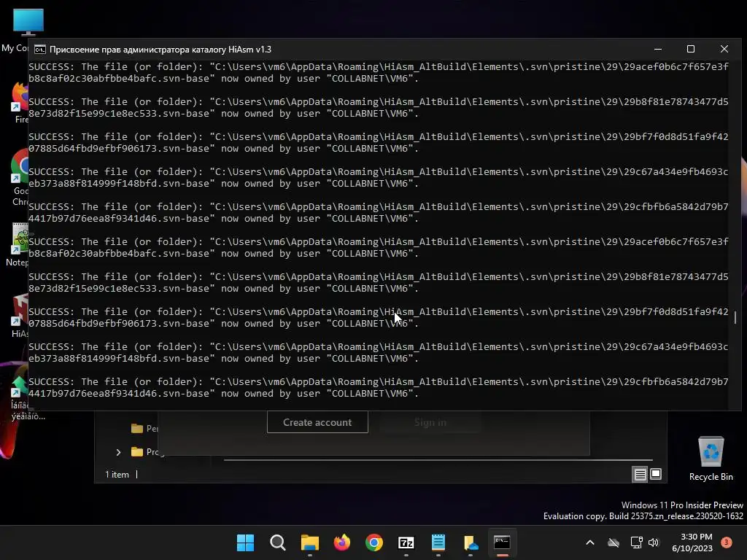Image resolution: width=747 pixels, height=560 pixels.
Task: Select the HiAsm desktop shortcut
Action: (x=20, y=316)
